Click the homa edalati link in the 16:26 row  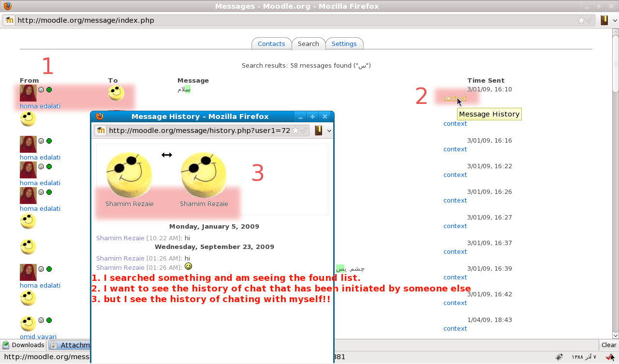point(40,208)
